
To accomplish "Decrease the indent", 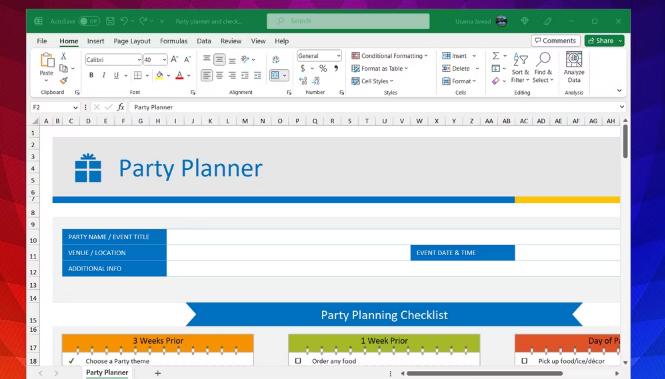I will [245, 75].
